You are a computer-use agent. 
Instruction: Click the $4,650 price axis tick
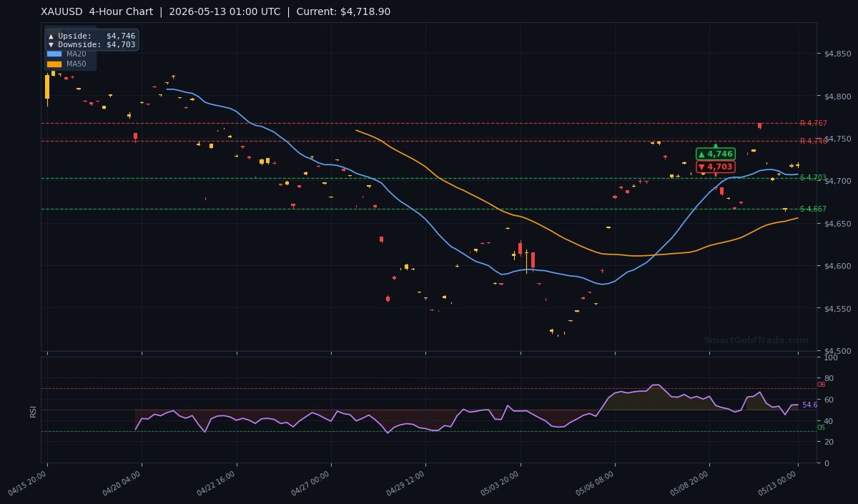pos(837,224)
